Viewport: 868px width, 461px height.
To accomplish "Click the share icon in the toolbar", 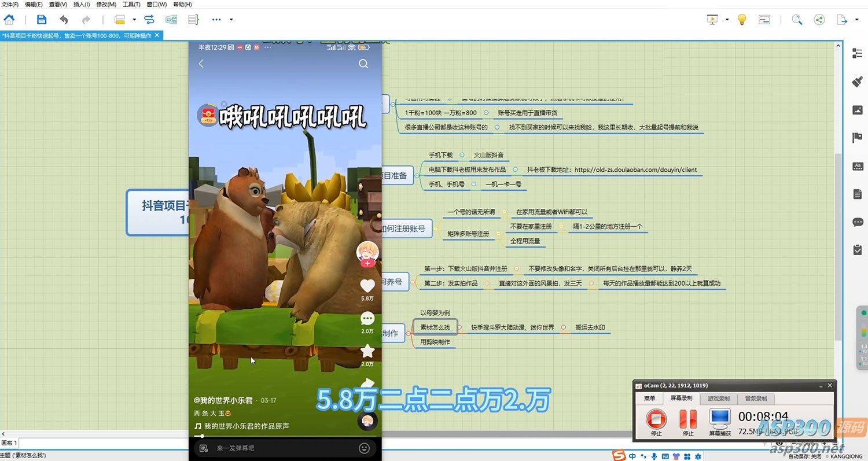I will [819, 20].
